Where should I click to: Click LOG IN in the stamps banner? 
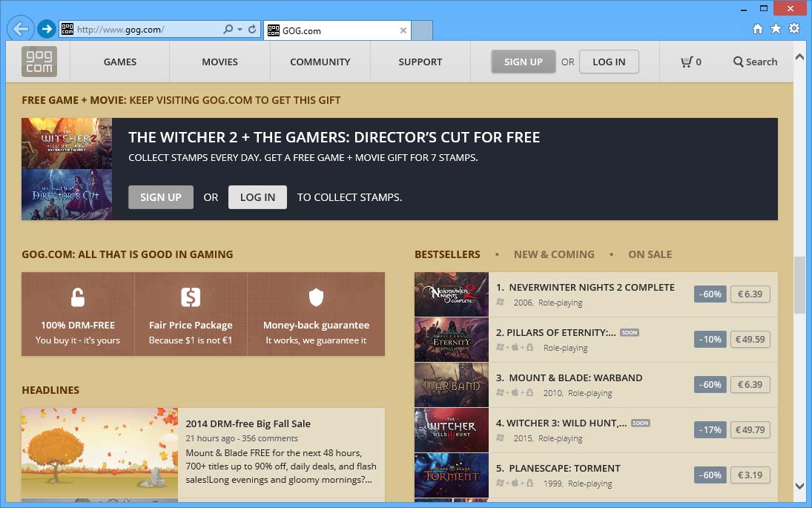coord(257,197)
